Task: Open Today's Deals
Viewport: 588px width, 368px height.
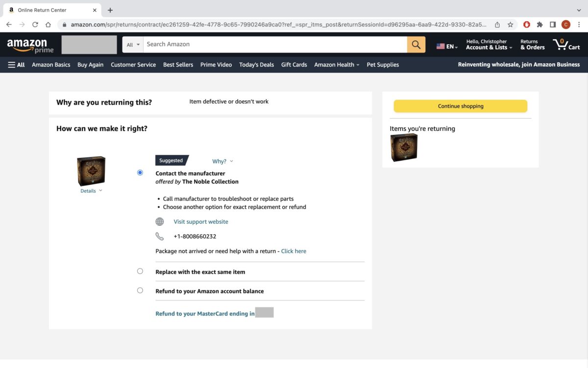Action: 256,65
